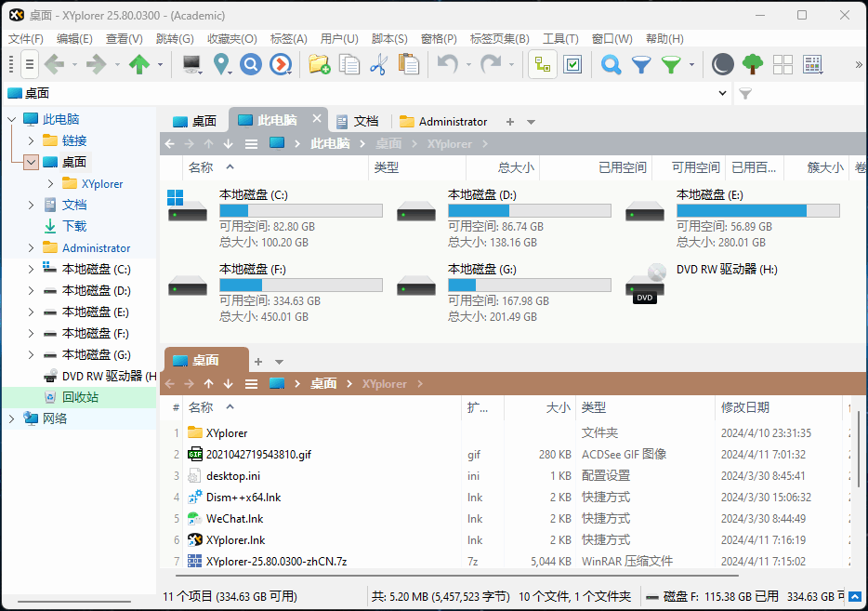Click the Find Files round magnifier icon

251,64
